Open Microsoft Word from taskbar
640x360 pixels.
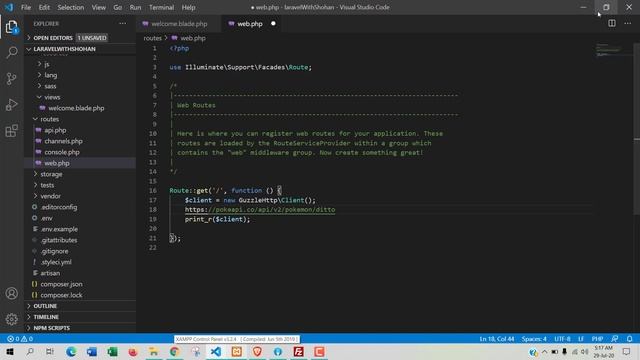pyautogui.click(x=92, y=351)
